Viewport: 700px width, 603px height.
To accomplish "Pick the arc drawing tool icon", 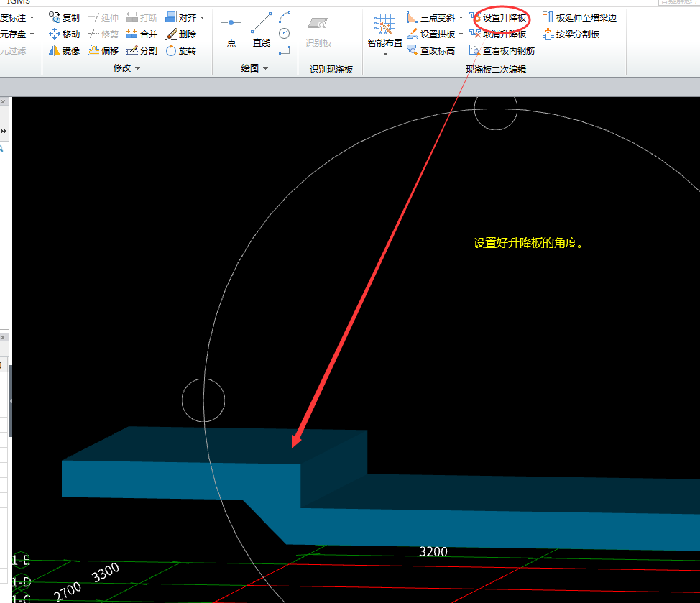I will point(285,17).
